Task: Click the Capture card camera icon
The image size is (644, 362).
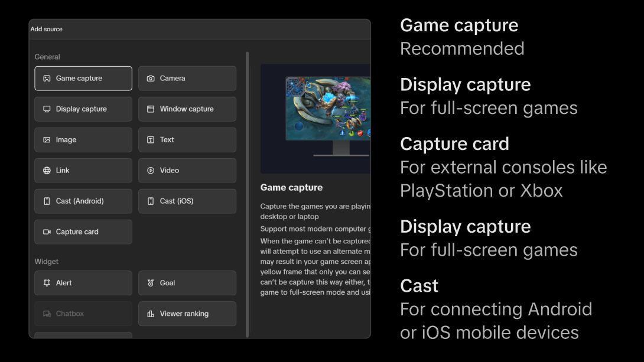Action: (x=47, y=232)
